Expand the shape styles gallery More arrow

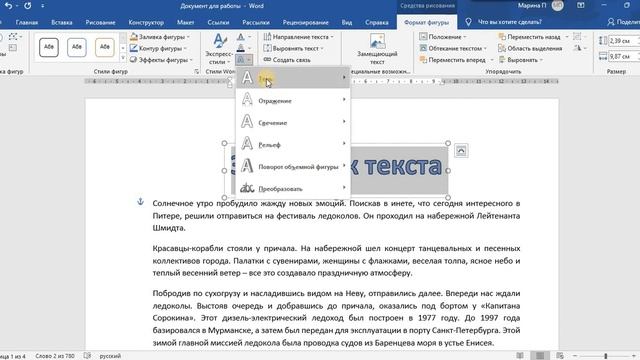pos(123,58)
